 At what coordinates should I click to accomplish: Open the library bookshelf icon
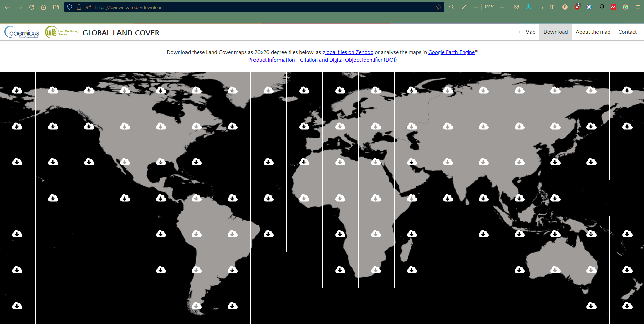click(x=540, y=7)
